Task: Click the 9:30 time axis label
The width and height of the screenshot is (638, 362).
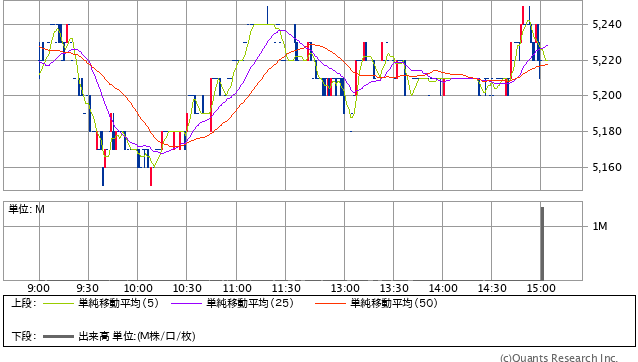Action: click(87, 288)
